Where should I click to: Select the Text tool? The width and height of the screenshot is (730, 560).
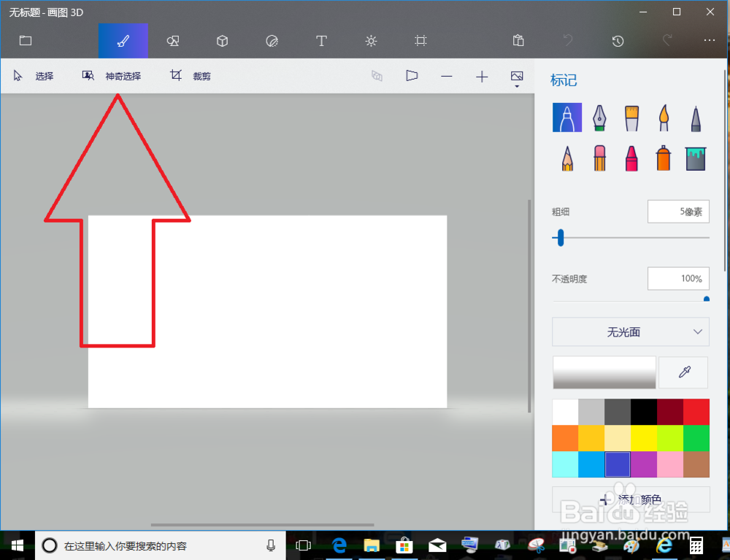click(321, 41)
